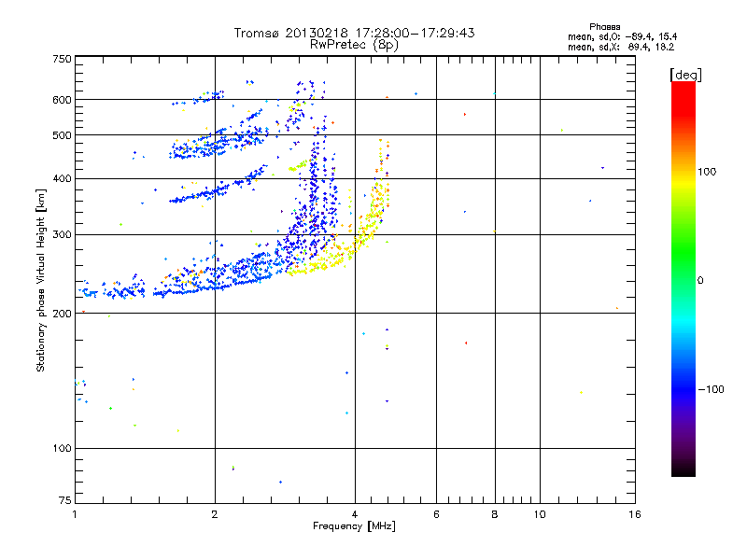
Task: Click the phase colorbar scale
Action: coord(684,279)
